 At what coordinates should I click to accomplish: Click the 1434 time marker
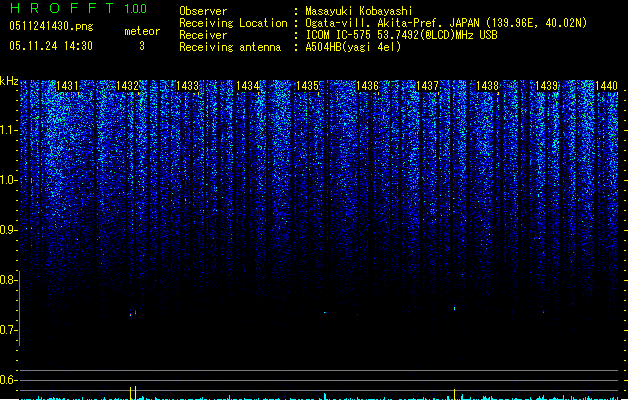248,86
